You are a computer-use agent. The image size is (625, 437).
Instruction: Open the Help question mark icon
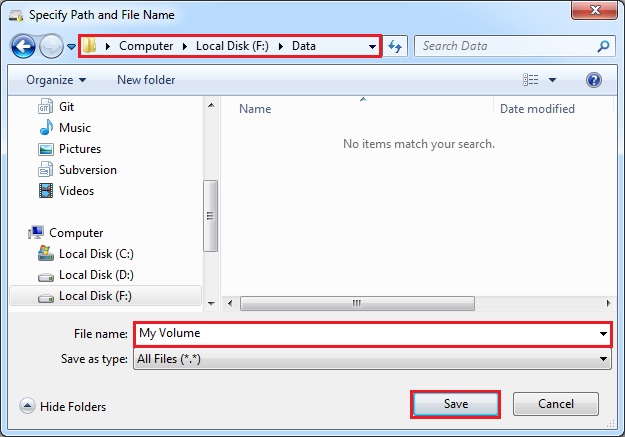click(593, 80)
